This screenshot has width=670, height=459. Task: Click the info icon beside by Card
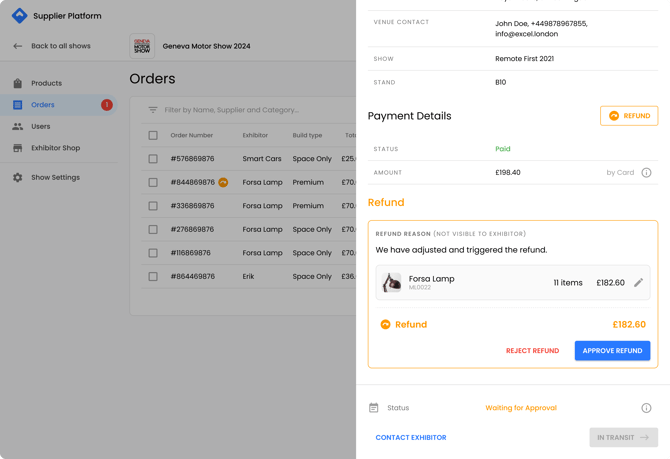click(x=646, y=173)
